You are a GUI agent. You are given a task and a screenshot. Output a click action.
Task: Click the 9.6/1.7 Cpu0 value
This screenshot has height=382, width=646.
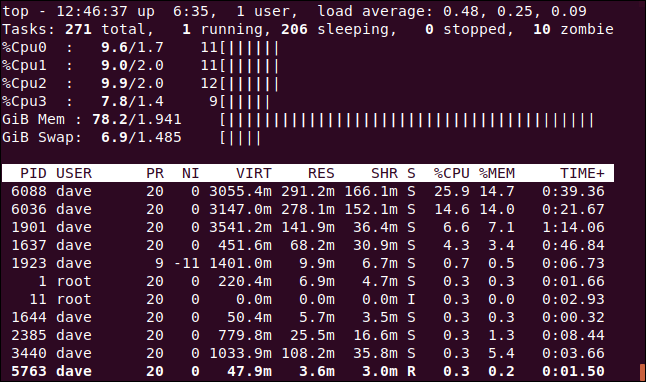[x=132, y=47]
